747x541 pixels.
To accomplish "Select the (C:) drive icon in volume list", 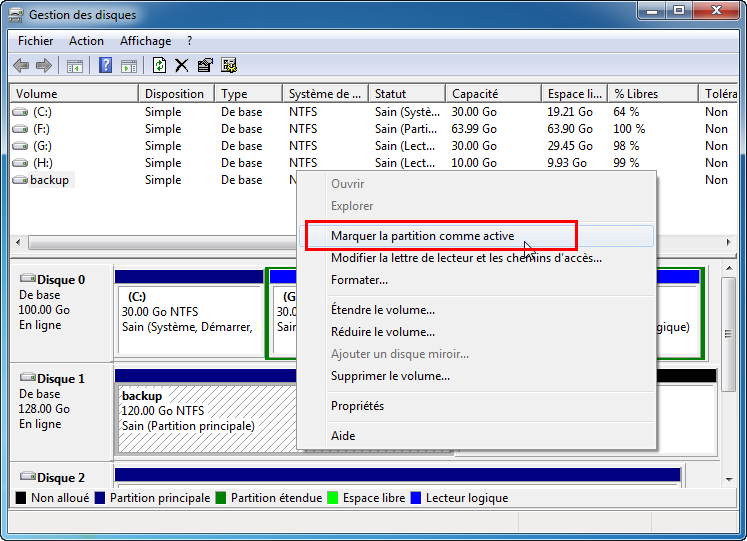I will click(x=20, y=112).
